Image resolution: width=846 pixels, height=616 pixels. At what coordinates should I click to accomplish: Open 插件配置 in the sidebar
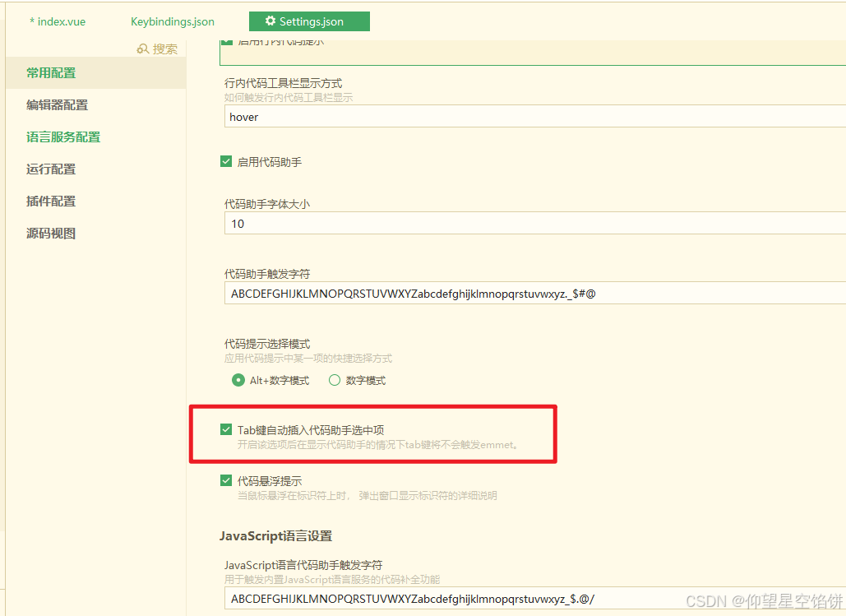pyautogui.click(x=51, y=201)
